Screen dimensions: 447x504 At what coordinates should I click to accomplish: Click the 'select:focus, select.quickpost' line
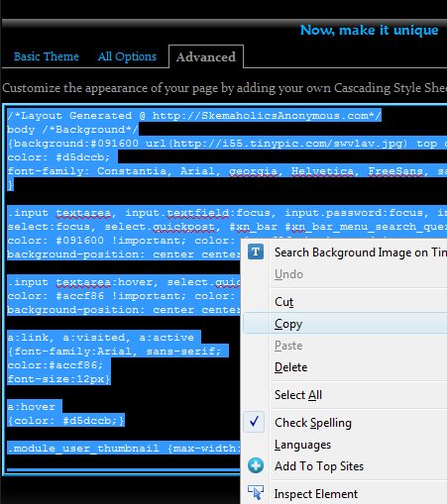click(x=227, y=227)
